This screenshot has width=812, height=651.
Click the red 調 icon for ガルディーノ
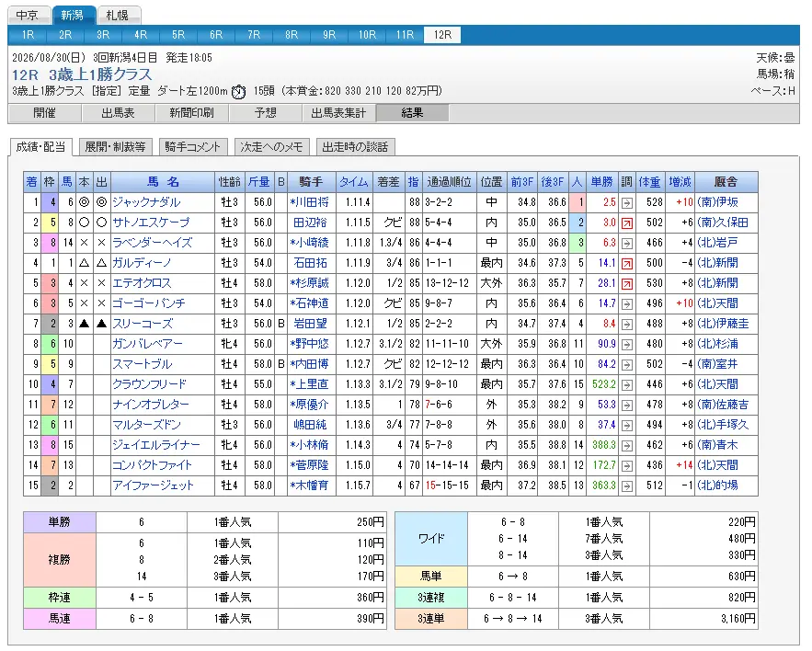pyautogui.click(x=626, y=263)
